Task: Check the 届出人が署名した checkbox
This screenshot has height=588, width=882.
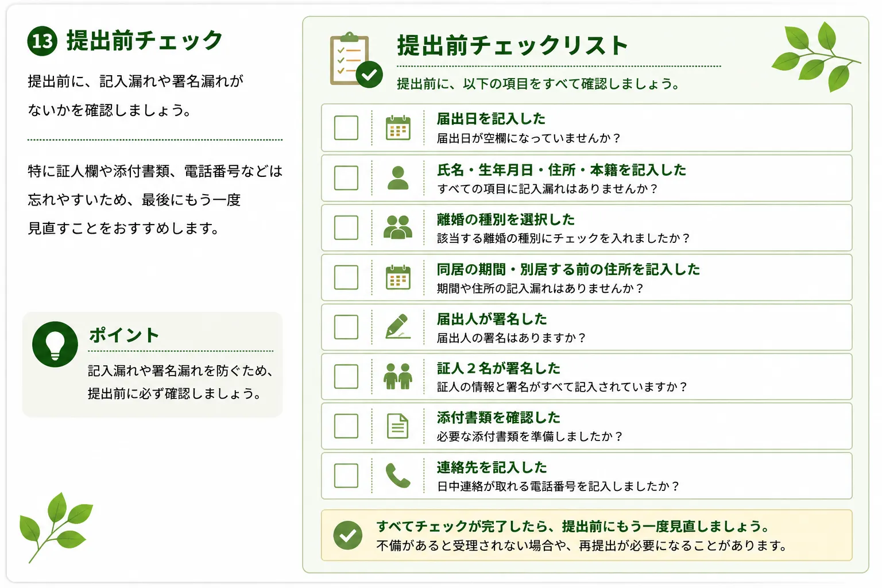Action: pos(346,327)
